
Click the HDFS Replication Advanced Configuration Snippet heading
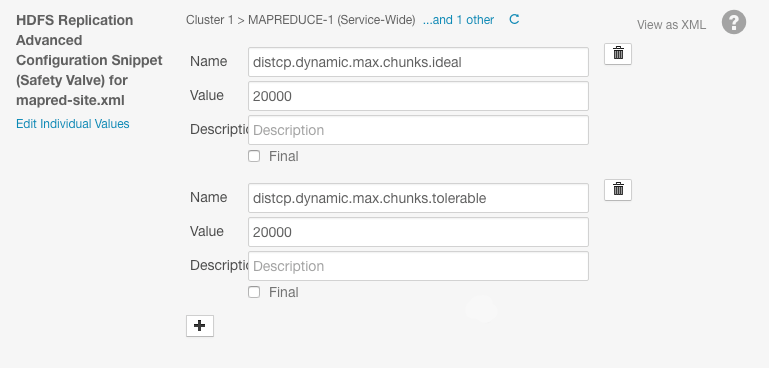pyautogui.click(x=89, y=60)
